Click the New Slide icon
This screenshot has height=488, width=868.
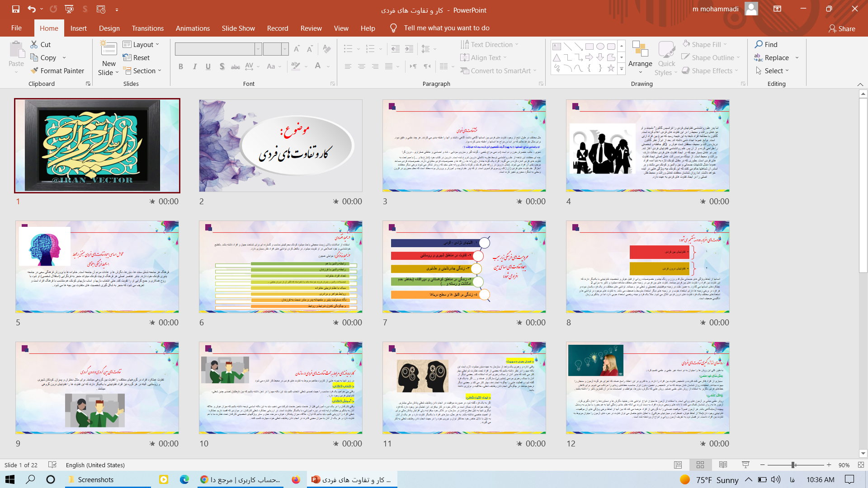[x=108, y=49]
